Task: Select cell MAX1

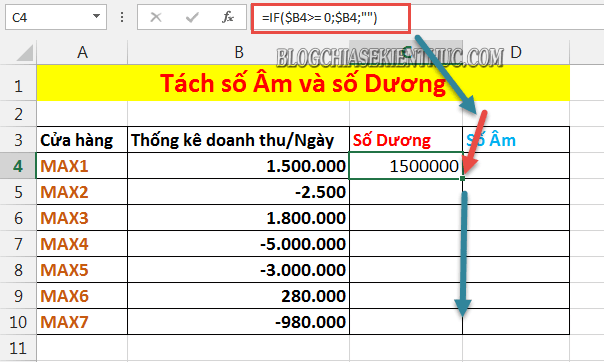Action: coord(82,166)
